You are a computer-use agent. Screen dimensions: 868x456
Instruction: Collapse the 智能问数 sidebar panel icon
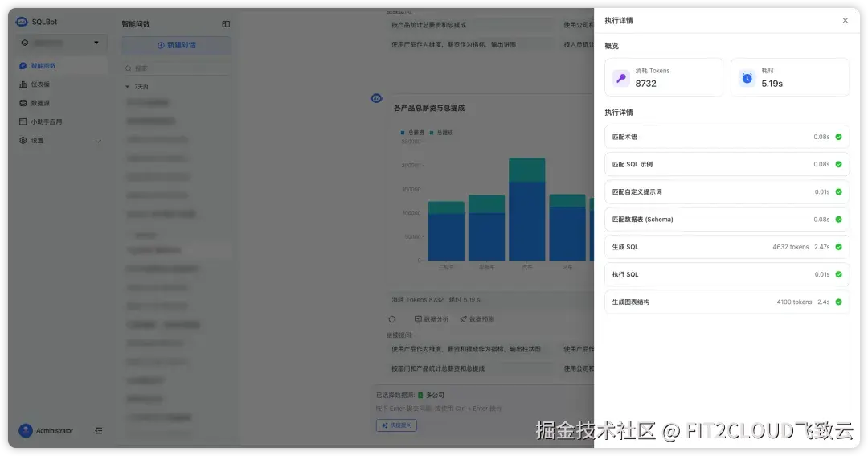226,24
